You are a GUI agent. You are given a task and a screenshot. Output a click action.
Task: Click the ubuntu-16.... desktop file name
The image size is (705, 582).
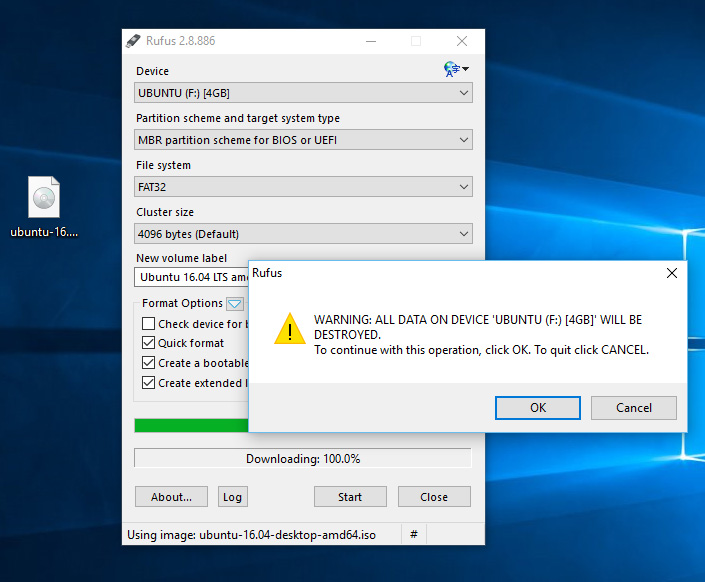44,232
